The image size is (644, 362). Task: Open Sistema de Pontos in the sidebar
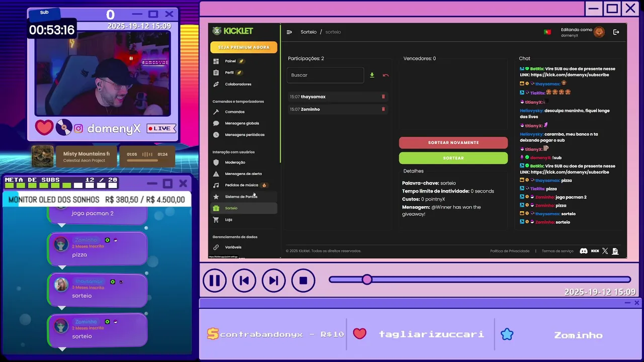pos(244,197)
